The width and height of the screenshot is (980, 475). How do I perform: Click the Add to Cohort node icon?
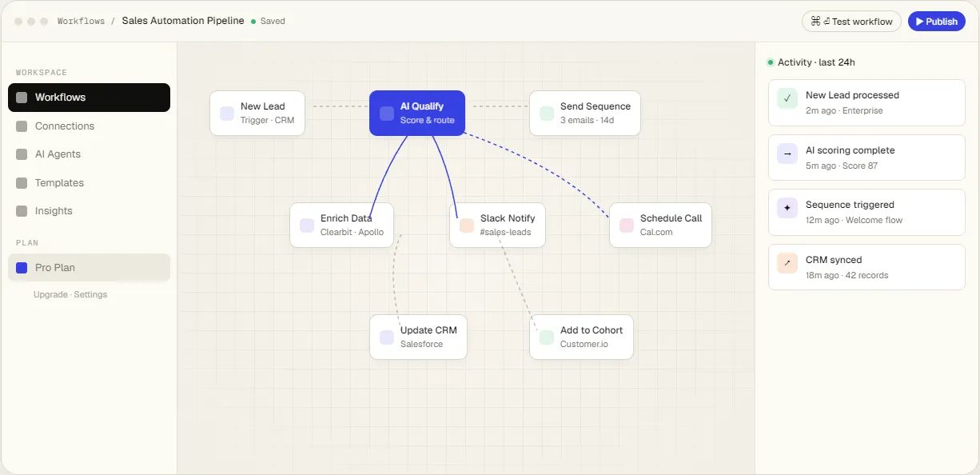click(x=547, y=337)
